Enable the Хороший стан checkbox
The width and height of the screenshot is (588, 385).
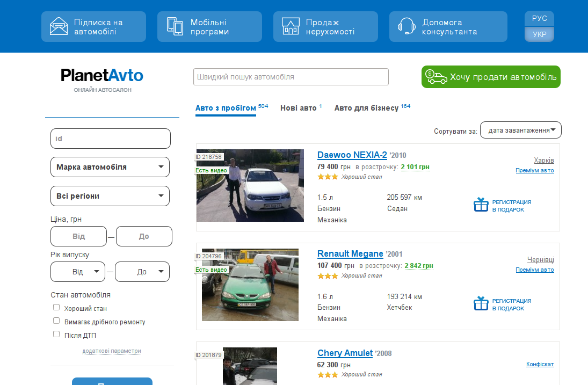tap(56, 308)
